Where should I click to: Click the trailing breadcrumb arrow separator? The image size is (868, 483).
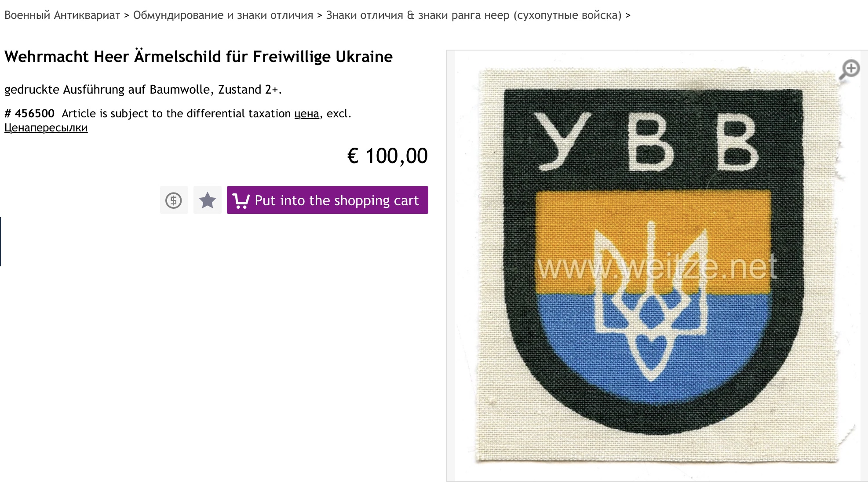pyautogui.click(x=628, y=15)
